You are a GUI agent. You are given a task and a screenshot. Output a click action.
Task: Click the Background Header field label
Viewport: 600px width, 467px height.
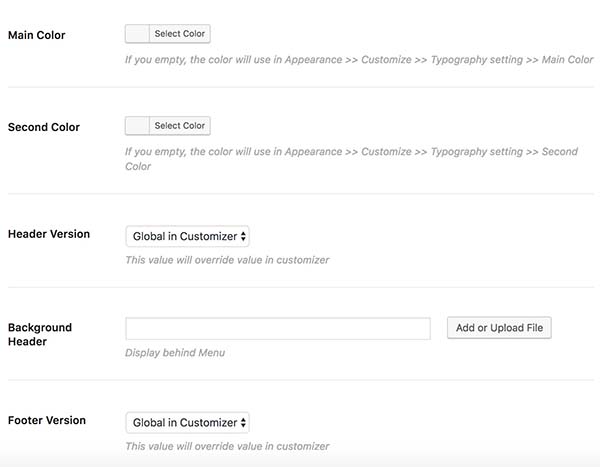tap(40, 335)
